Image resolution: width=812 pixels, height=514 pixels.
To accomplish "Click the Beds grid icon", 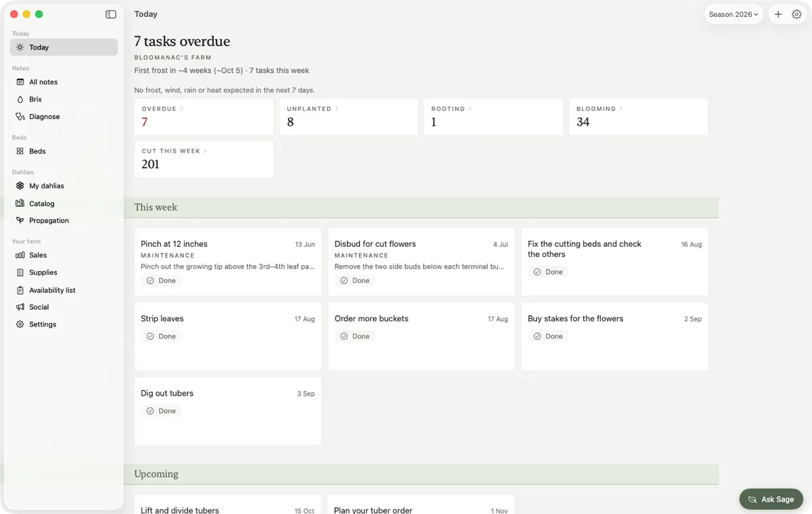I will [20, 151].
